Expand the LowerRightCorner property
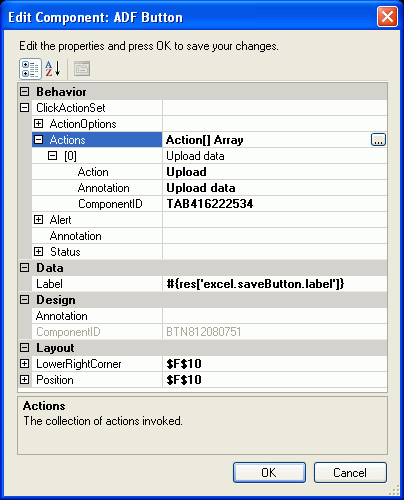The height and width of the screenshot is (500, 404). 25,364
